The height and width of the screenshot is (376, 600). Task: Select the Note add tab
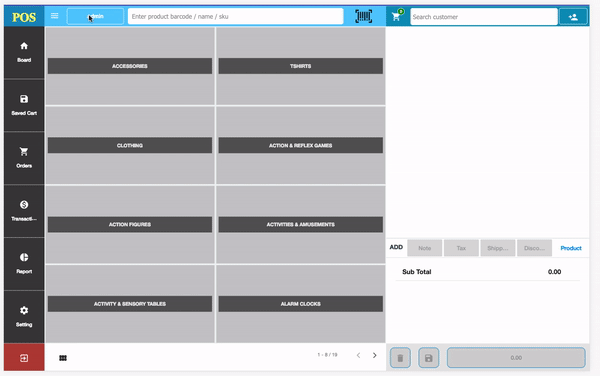[x=425, y=248]
